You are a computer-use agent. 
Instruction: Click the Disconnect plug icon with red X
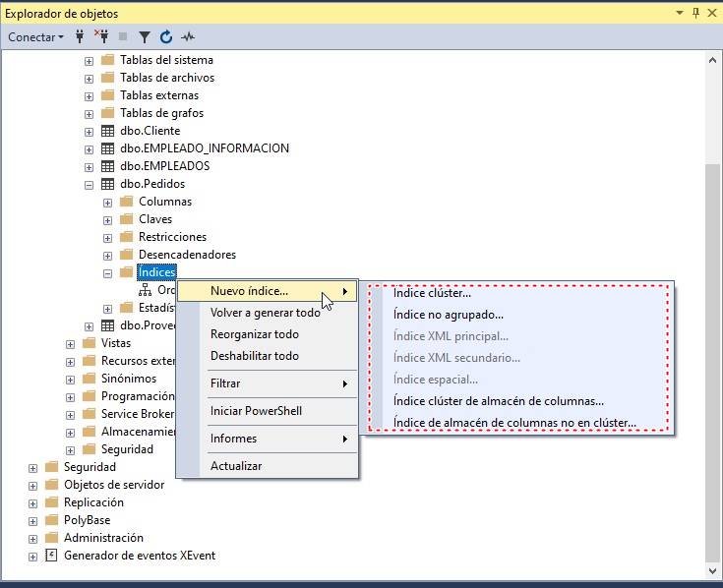click(x=102, y=36)
